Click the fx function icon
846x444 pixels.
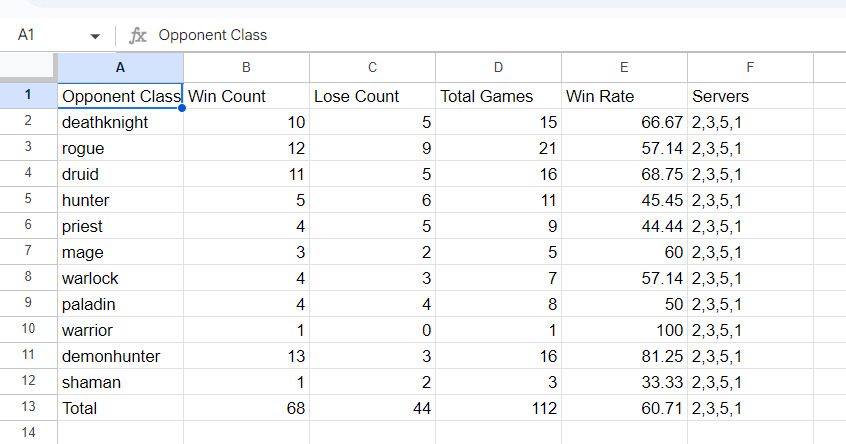[138, 36]
